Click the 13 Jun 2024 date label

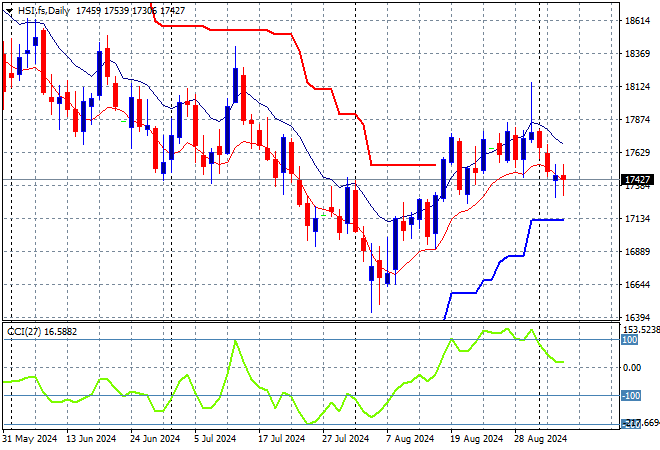coord(91,439)
